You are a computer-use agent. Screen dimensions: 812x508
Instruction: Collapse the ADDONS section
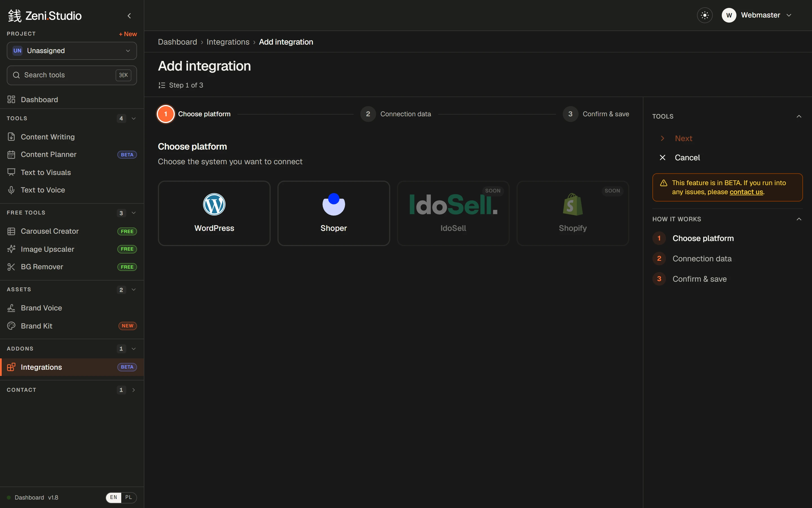pyautogui.click(x=134, y=349)
